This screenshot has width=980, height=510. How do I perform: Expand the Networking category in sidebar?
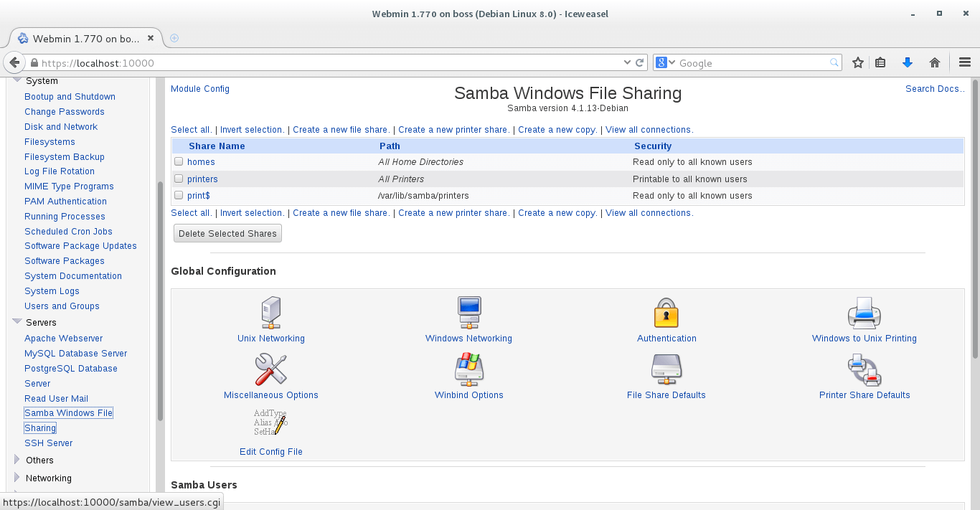(x=17, y=478)
